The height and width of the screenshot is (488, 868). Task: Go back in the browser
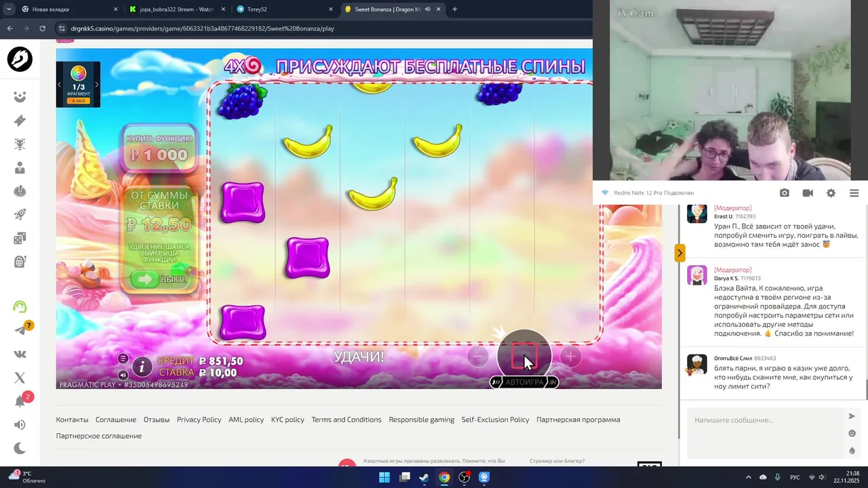[x=9, y=28]
